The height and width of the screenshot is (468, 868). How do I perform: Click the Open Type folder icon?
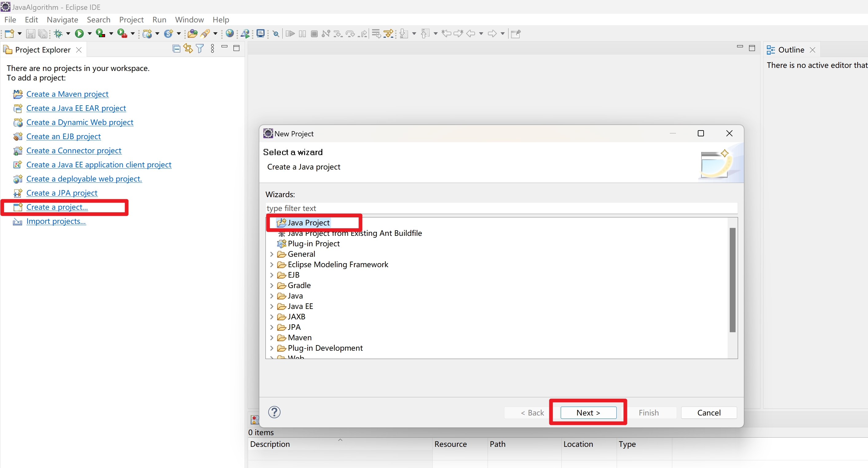point(192,33)
